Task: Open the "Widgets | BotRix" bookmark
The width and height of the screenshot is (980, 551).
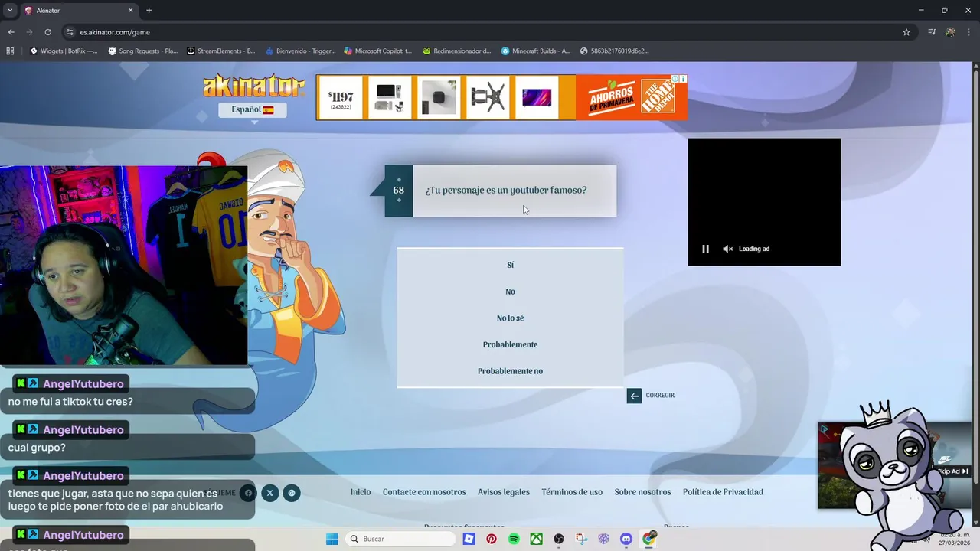Action: coord(64,51)
